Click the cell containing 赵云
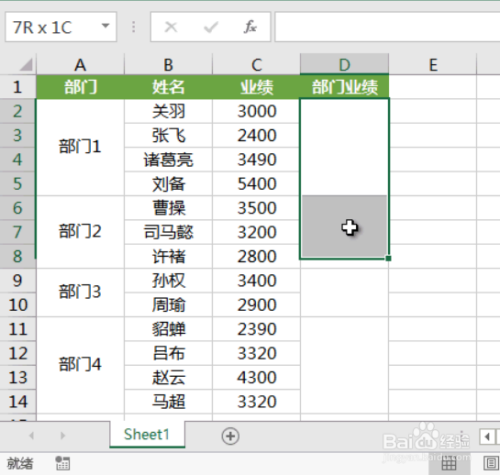500x475 pixels. tap(168, 377)
